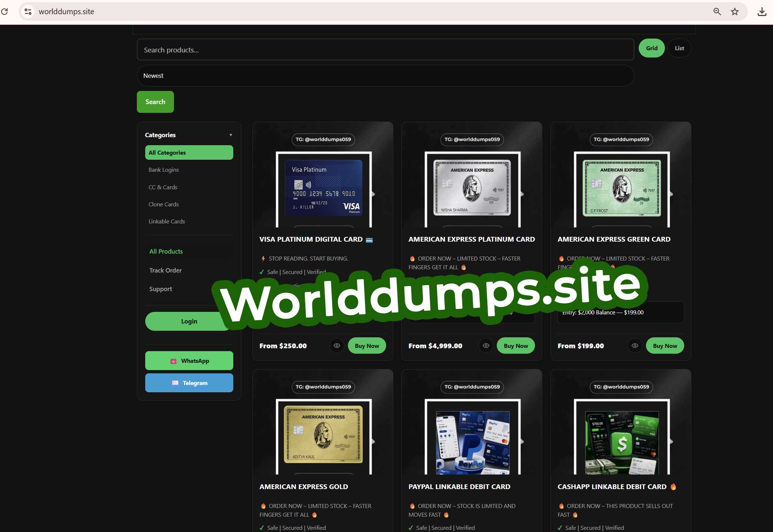Open the AMERICAN EXPRESS GOLD title
This screenshot has height=532, width=773.
(304, 487)
